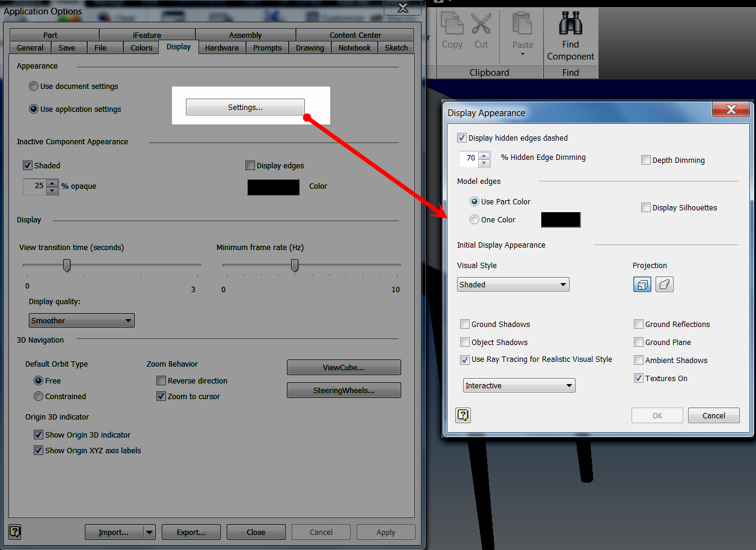756x550 pixels.
Task: Open the Display quality dropdown set to Smoother
Action: point(81,320)
